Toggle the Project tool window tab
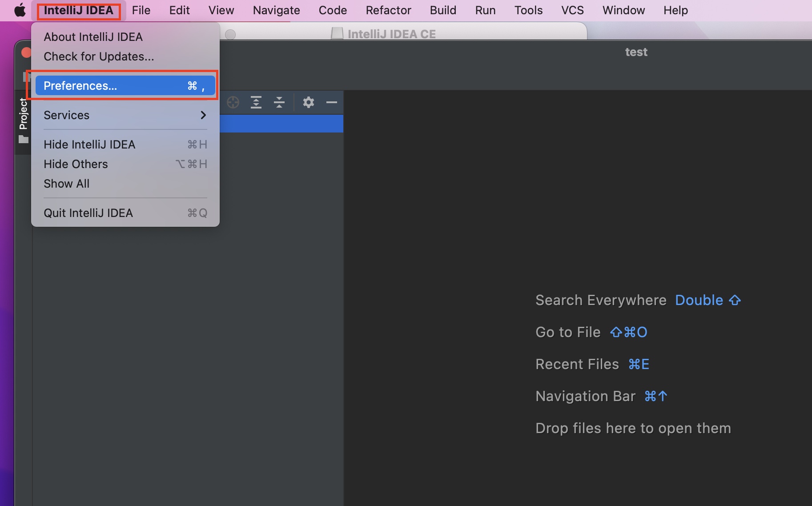 [x=24, y=114]
